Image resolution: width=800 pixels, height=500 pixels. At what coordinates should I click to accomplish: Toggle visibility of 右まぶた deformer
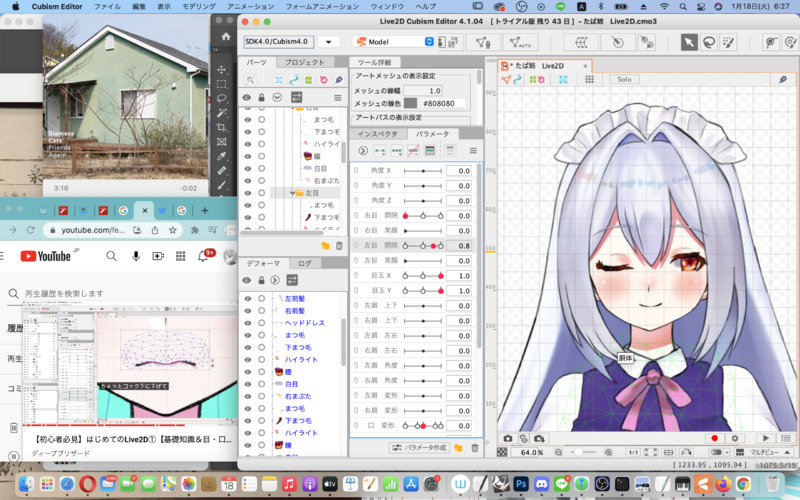pyautogui.click(x=248, y=396)
